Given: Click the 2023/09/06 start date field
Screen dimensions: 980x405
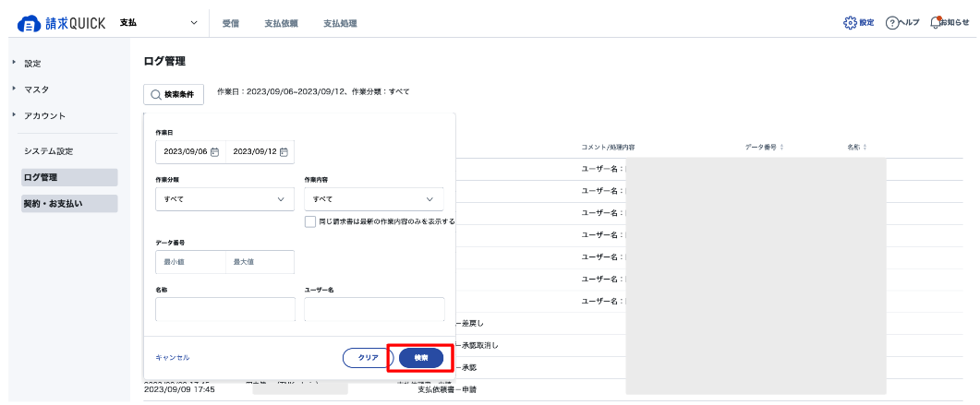Looking at the screenshot, I should click(190, 151).
